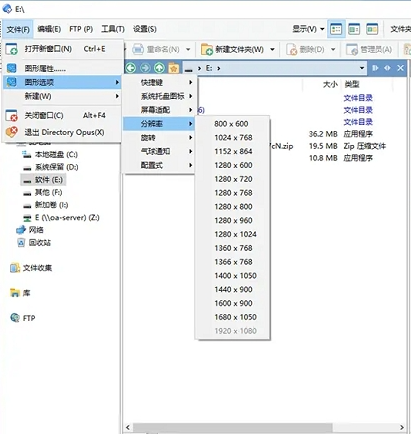The height and width of the screenshot is (434, 411).
Task: Click the 删除(D) toolbar button
Action: click(x=305, y=50)
